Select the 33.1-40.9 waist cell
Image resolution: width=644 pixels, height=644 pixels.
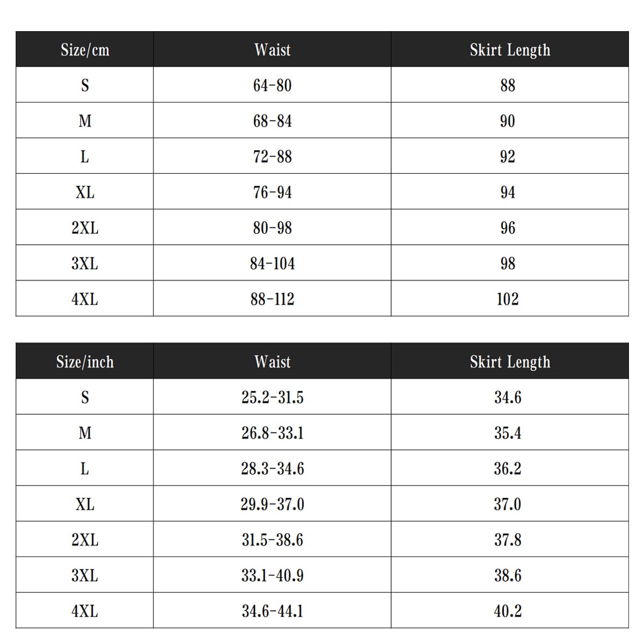[272, 575]
